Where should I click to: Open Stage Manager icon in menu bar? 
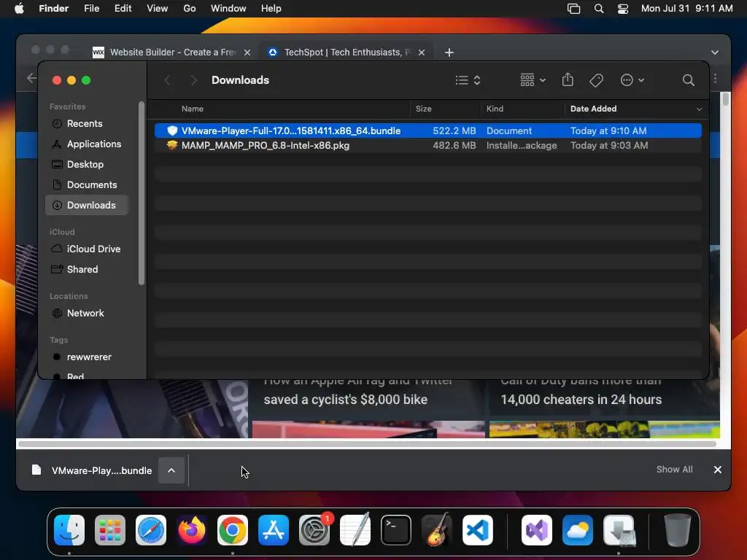coord(573,9)
